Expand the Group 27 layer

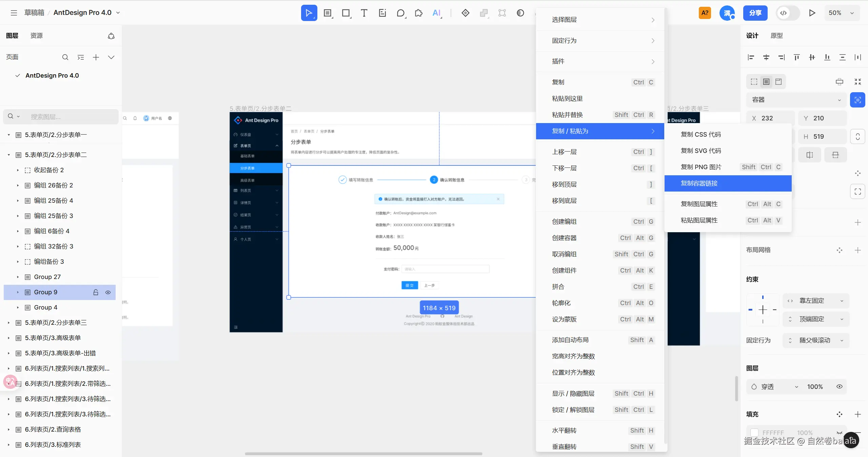[18, 277]
